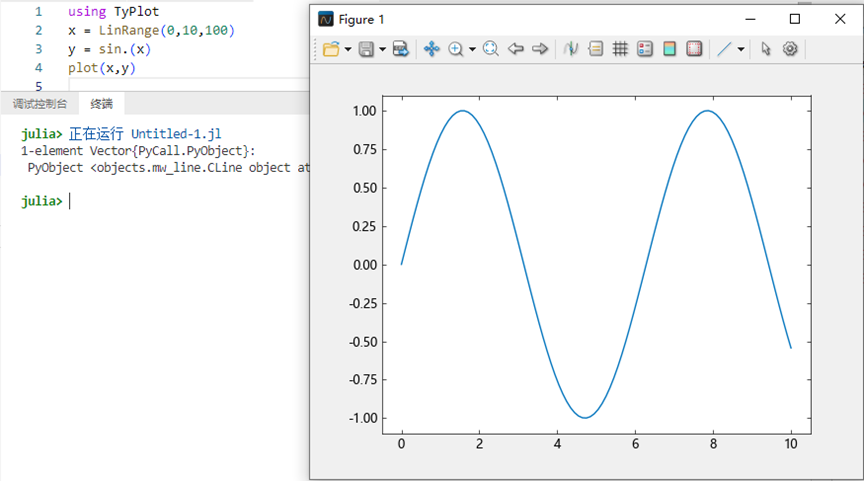
Task: Activate the pan tool with four arrows
Action: [431, 49]
